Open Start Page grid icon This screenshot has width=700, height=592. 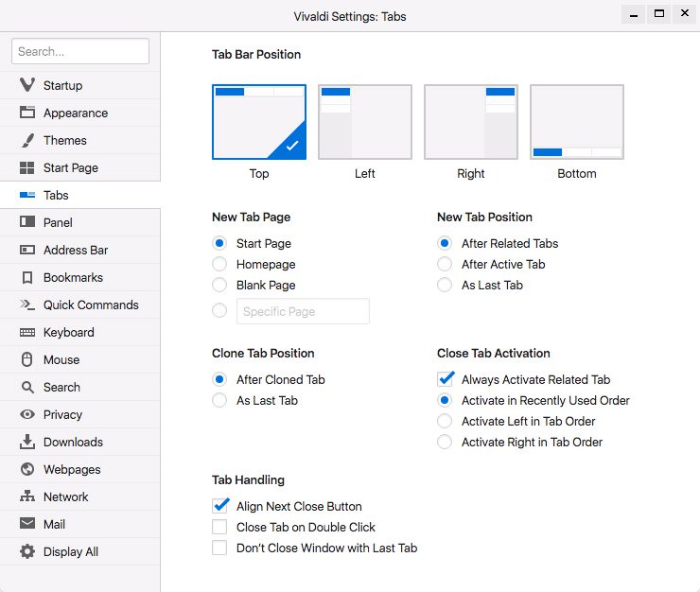pos(27,168)
